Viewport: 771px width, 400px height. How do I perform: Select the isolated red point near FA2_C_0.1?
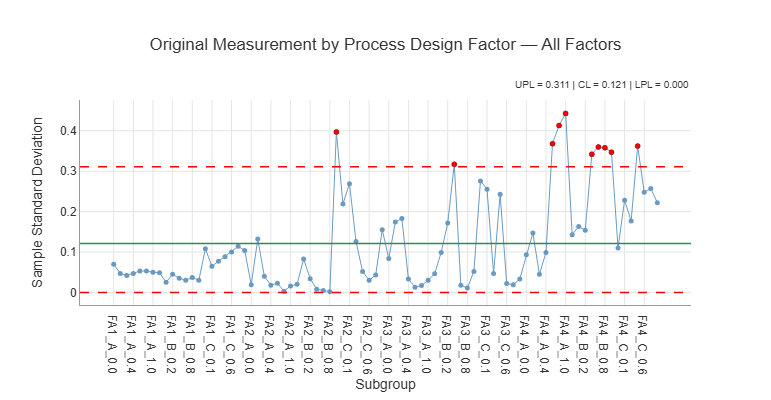click(x=336, y=132)
